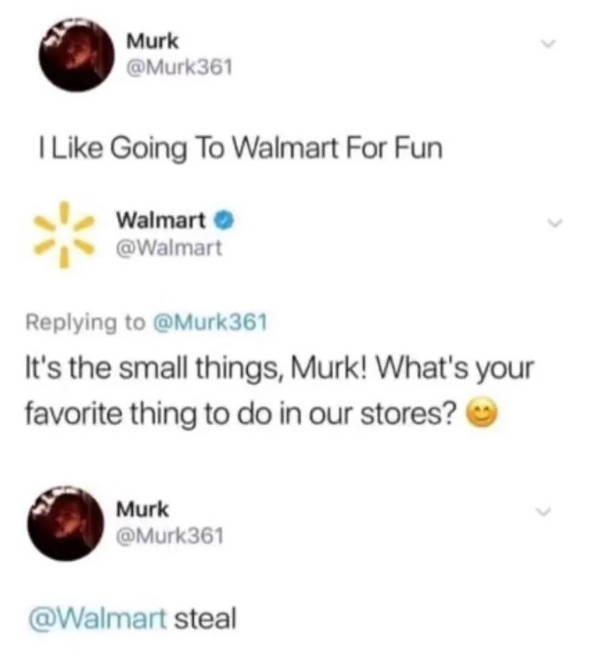Viewport: 600px width, 667px height.
Task: Expand the chevron on Murk's steal tweet
Action: click(x=543, y=511)
